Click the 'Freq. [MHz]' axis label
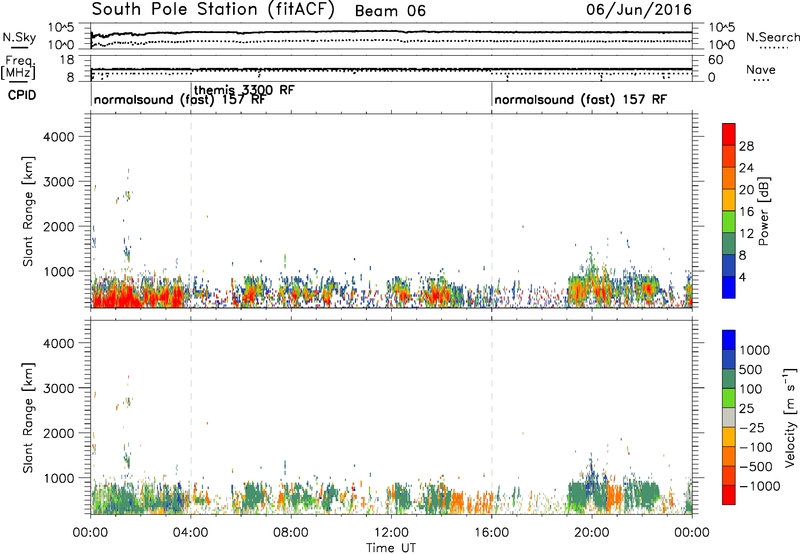The height and width of the screenshot is (554, 800). 19,67
